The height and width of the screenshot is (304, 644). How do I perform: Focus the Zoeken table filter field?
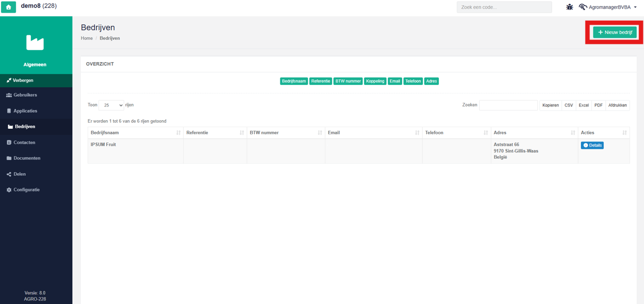508,105
